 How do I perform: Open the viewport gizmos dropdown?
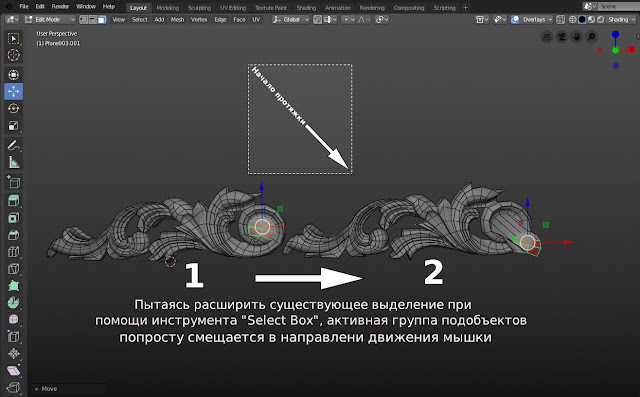tap(500, 19)
